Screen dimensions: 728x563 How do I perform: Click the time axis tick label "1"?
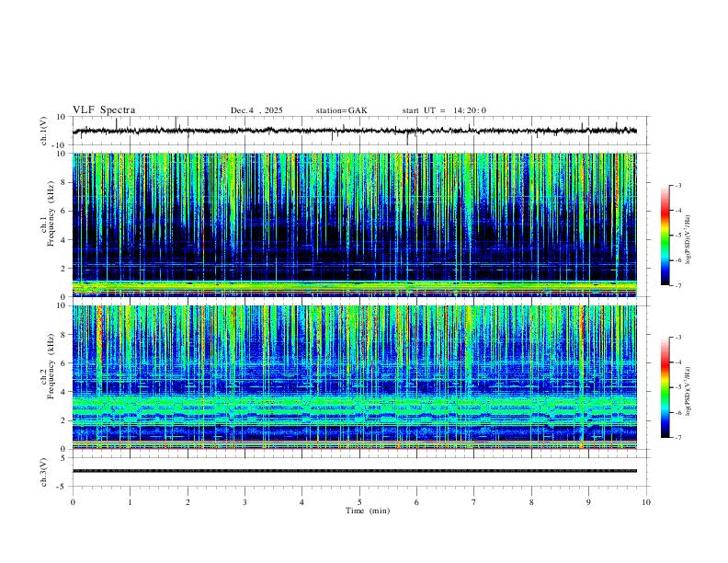(x=130, y=502)
